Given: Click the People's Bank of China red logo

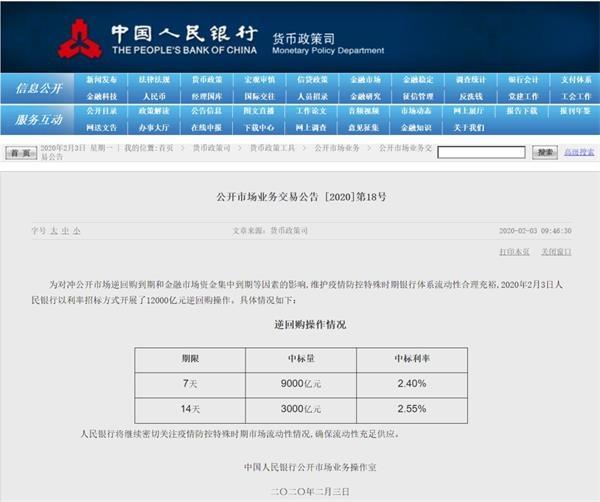Looking at the screenshot, I should point(80,39).
